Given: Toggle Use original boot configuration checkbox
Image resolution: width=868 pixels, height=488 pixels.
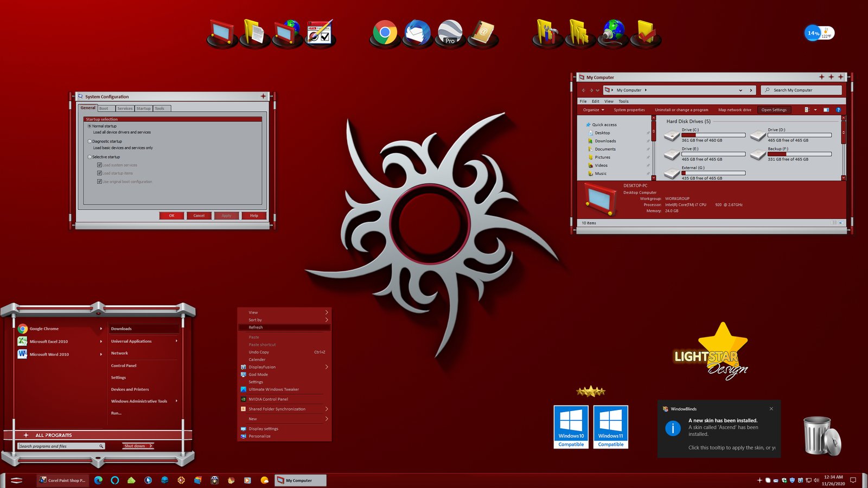Looking at the screenshot, I should pos(99,182).
